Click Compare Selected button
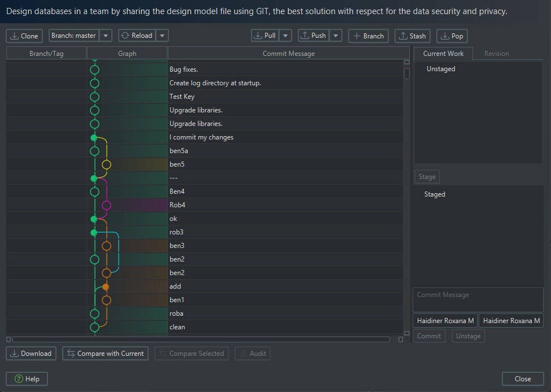Screen dimensions: 551x392 [x=192, y=354]
